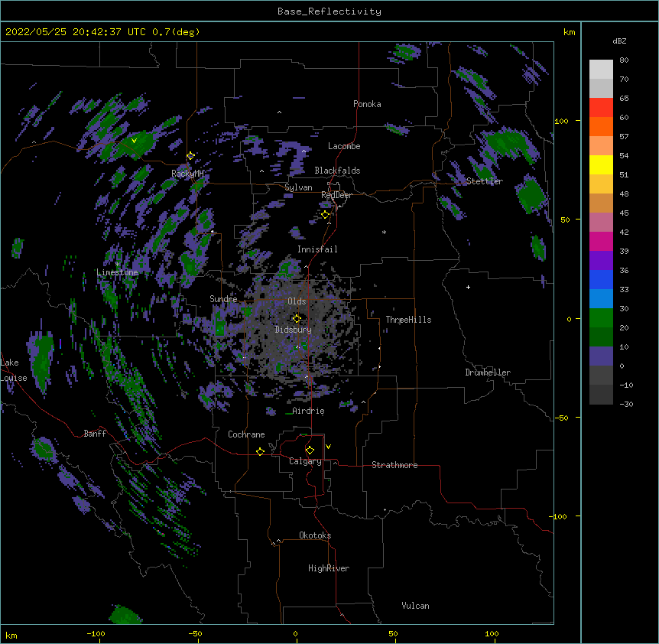The image size is (659, 644).
Task: Click the white 80 dBZ legend swatch
Action: point(601,69)
